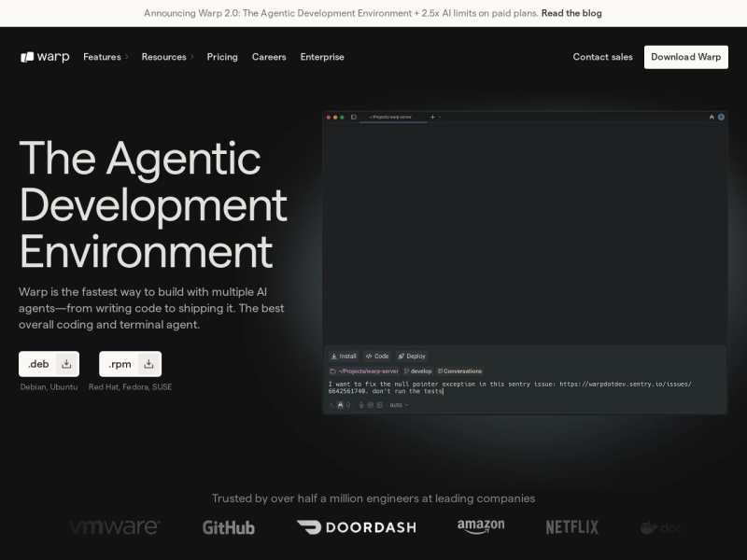747x560 pixels.
Task: Click the Deploy chip in the terminal demo
Action: pos(412,357)
